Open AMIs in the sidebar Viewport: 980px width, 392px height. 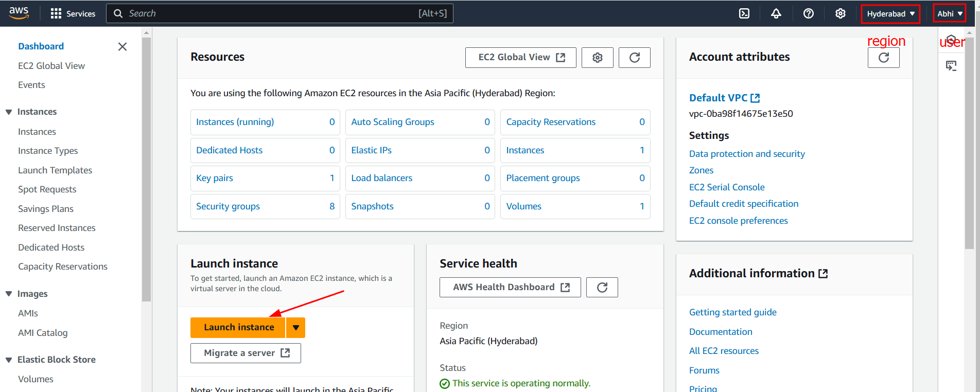click(x=28, y=313)
